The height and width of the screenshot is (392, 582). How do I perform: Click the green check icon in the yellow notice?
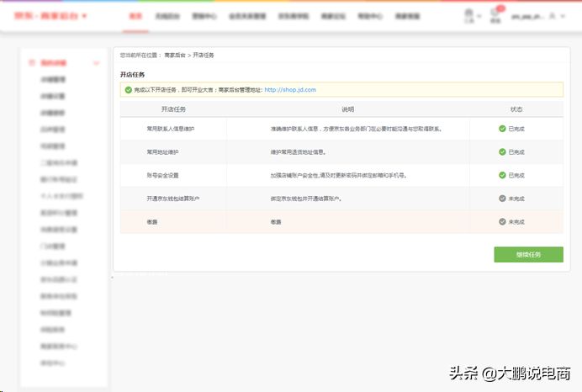pos(129,90)
